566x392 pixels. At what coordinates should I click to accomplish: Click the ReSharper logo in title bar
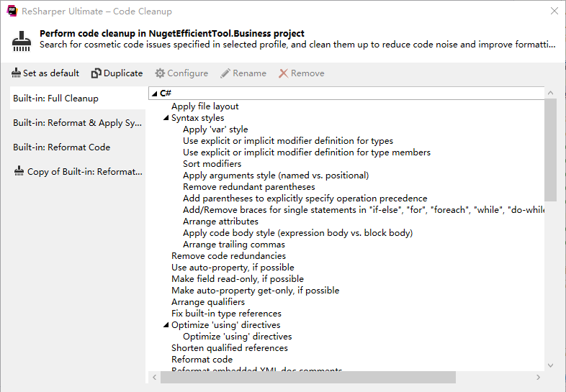pyautogui.click(x=12, y=11)
